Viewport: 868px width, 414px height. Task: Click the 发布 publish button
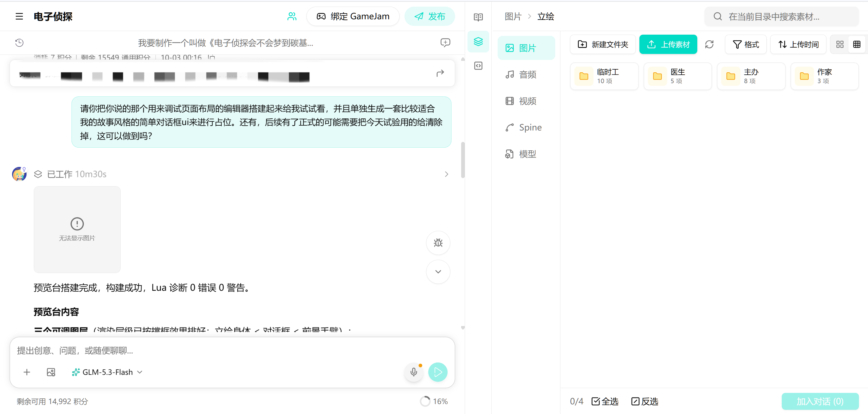[429, 16]
